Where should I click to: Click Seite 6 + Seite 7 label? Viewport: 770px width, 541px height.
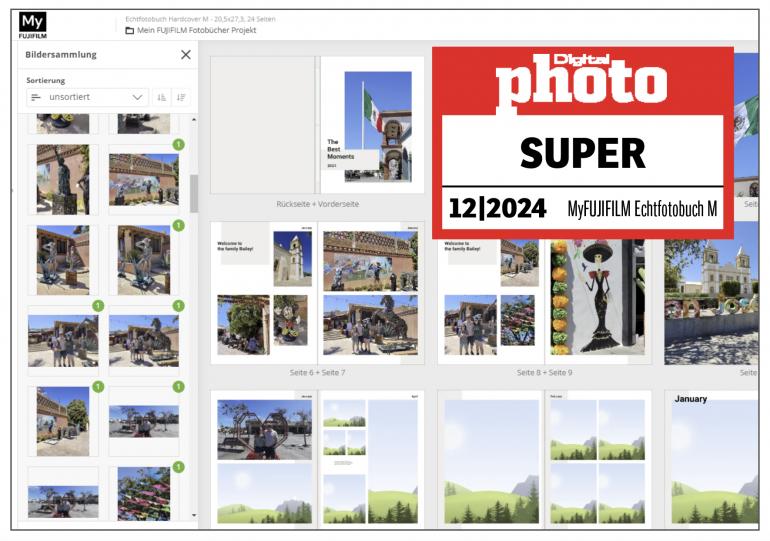click(317, 373)
